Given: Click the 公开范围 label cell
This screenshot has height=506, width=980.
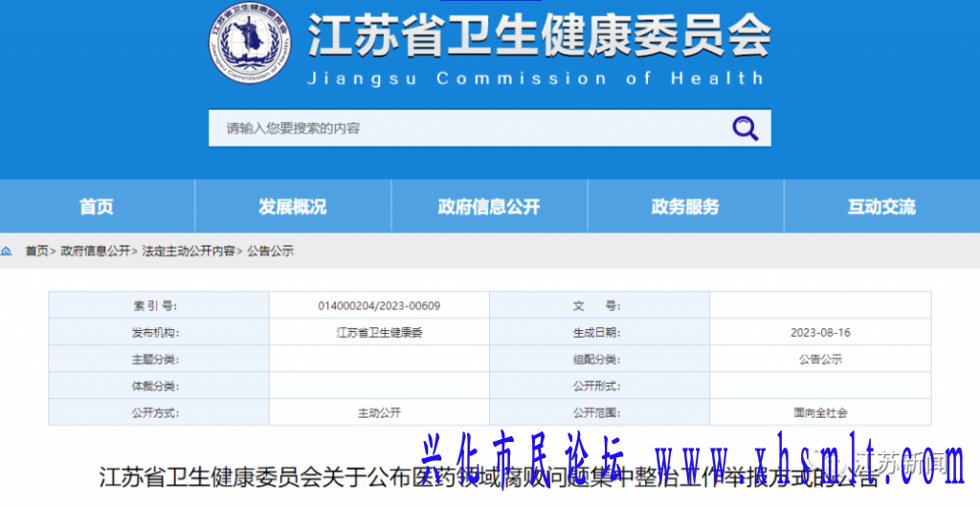Looking at the screenshot, I should (x=600, y=413).
